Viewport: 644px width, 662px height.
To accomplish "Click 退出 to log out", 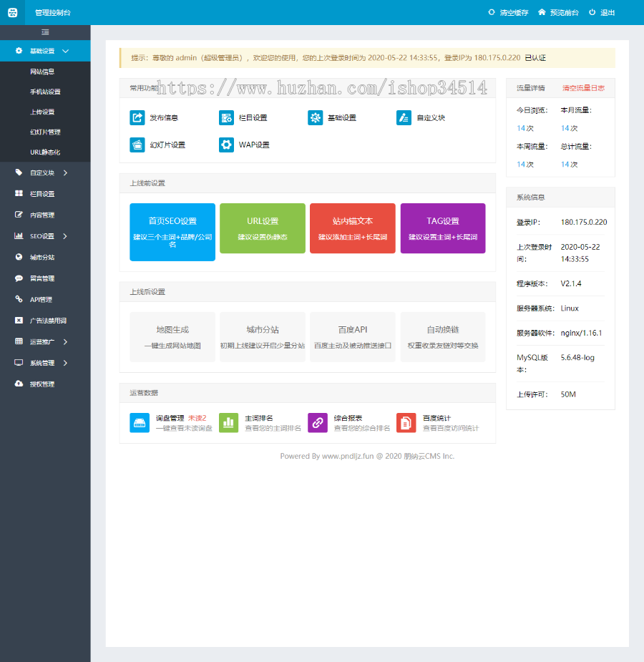I will tap(602, 13).
